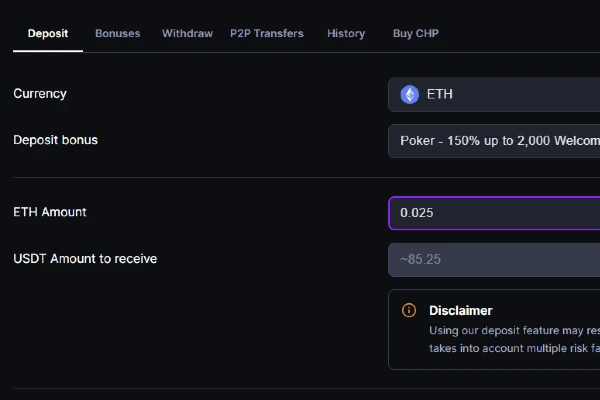Click the USDT Amount to receive label
The width and height of the screenshot is (600, 400).
(x=85, y=259)
